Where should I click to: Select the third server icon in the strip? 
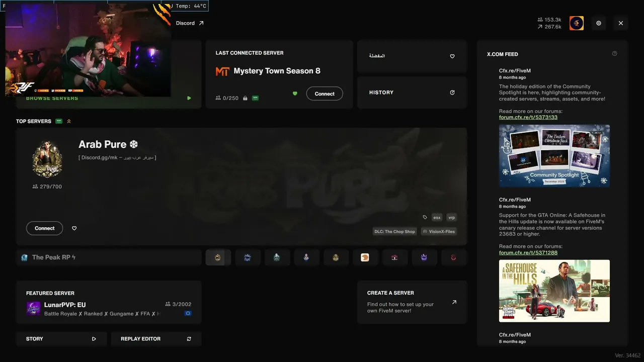pyautogui.click(x=277, y=257)
